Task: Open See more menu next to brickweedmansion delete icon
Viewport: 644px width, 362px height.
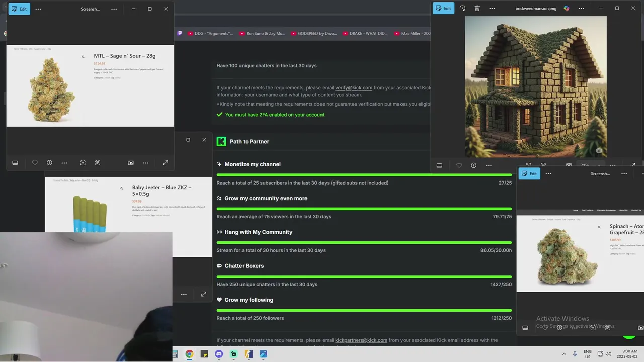Action: [x=492, y=8]
